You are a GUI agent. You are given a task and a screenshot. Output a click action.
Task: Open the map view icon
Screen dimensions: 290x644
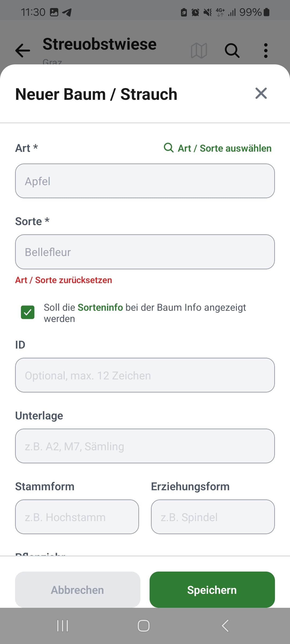tap(199, 50)
